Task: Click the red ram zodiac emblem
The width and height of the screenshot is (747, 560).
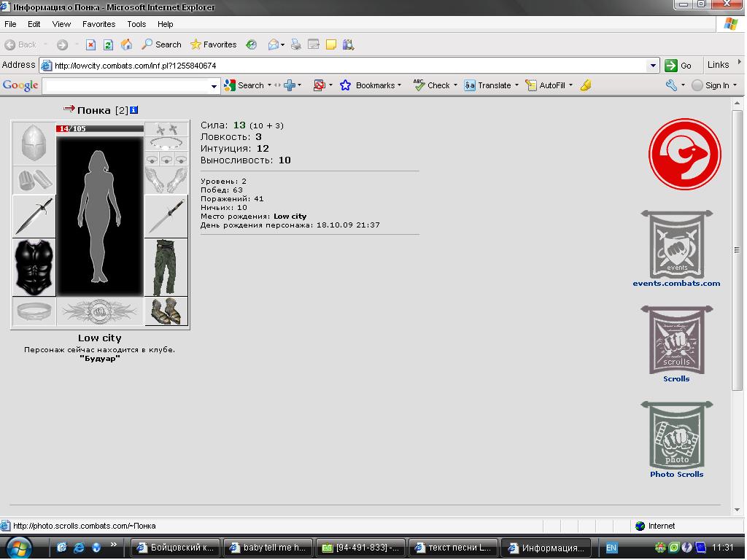Action: (684, 155)
